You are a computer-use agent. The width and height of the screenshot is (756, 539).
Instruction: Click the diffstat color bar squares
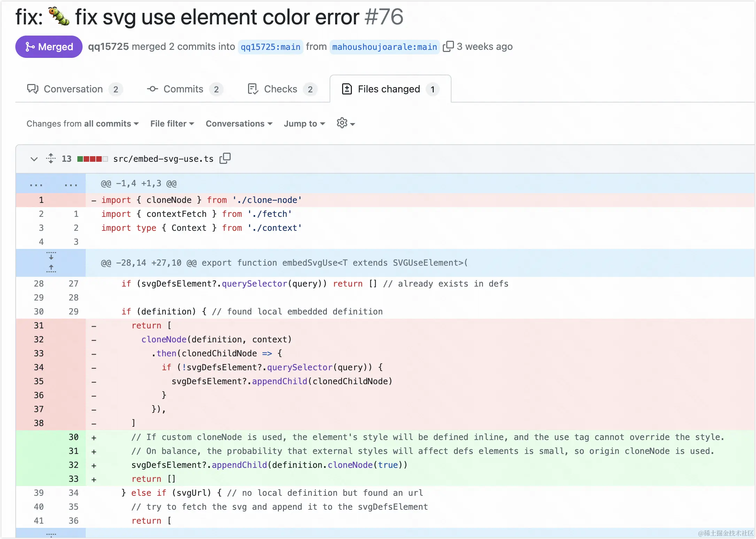[x=92, y=159]
